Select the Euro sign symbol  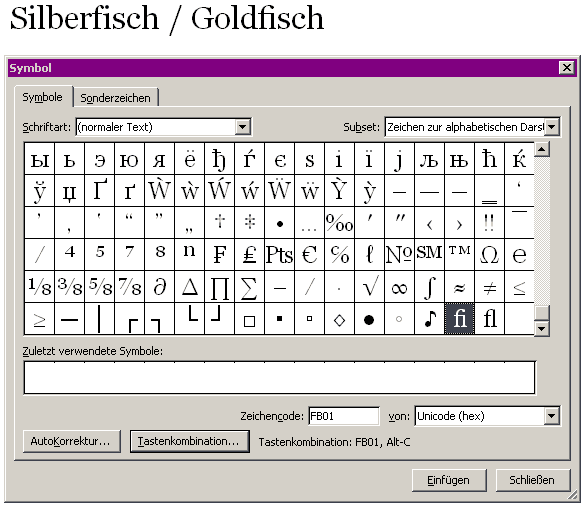[x=309, y=255]
